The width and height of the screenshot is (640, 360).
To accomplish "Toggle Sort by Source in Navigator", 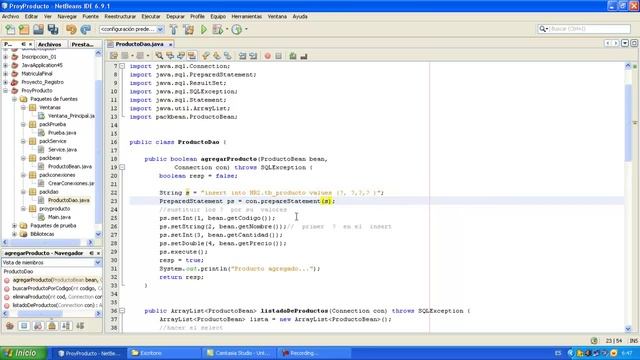I will click(x=80, y=326).
